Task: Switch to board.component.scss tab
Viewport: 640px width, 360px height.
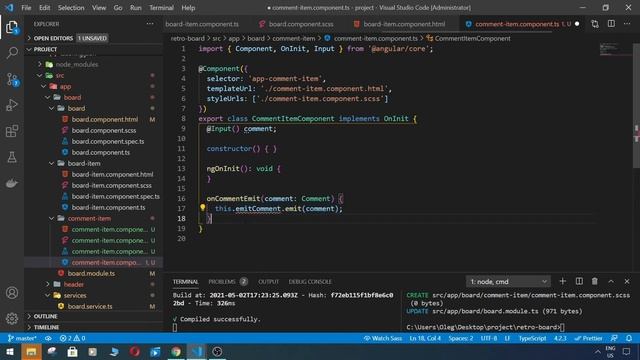Action: pos(301,24)
